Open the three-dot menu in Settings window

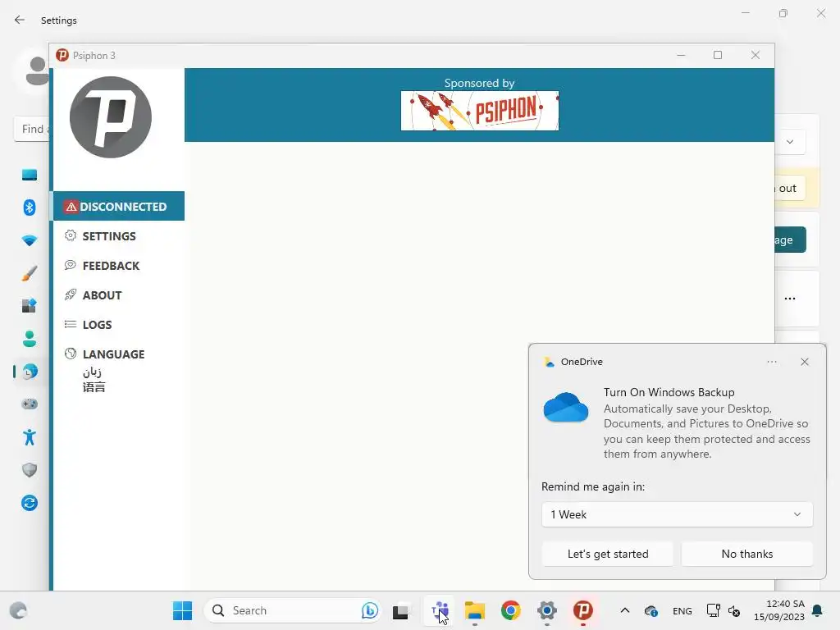coord(790,299)
